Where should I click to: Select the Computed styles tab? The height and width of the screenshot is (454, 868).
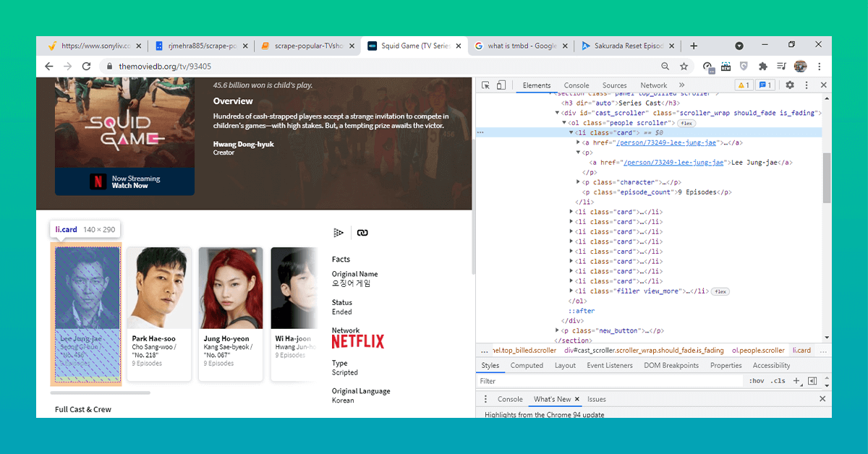click(527, 366)
